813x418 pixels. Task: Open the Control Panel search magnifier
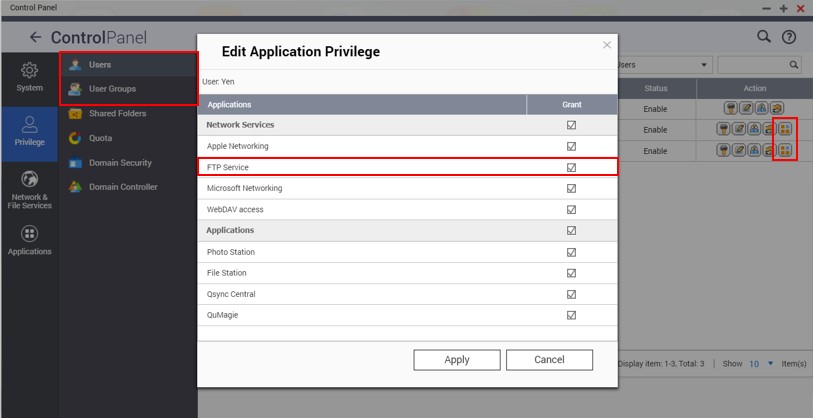tap(763, 36)
